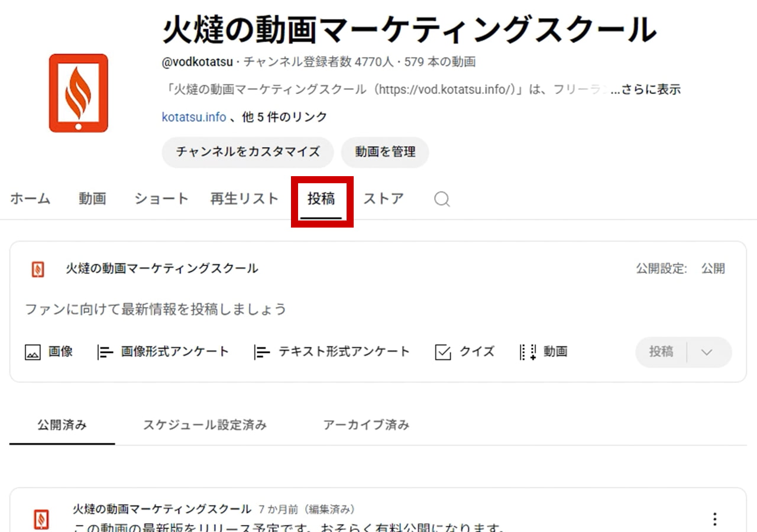This screenshot has width=757, height=532.
Task: Click チャンネルをカスタマイズ button
Action: coord(248,152)
